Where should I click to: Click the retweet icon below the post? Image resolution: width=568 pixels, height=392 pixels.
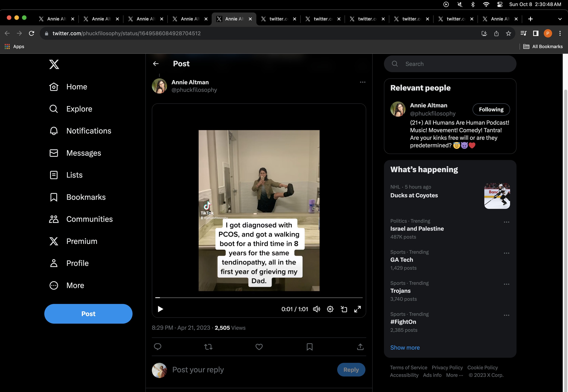click(x=208, y=347)
